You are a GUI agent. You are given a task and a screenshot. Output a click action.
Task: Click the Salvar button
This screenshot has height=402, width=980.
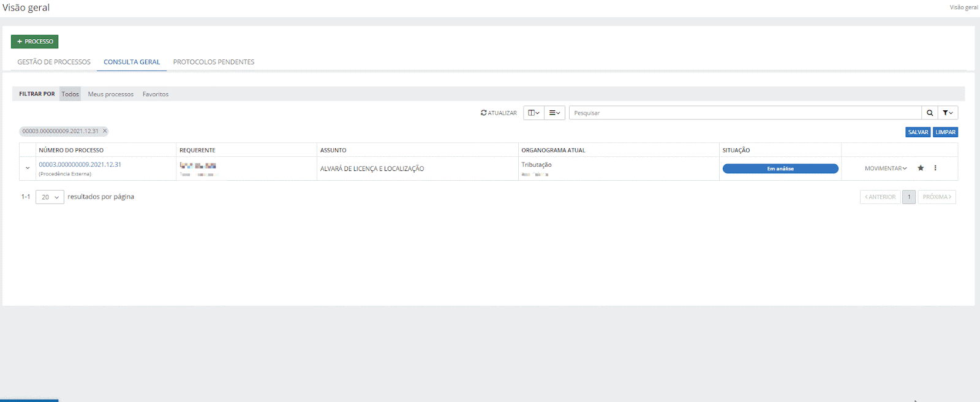[918, 132]
